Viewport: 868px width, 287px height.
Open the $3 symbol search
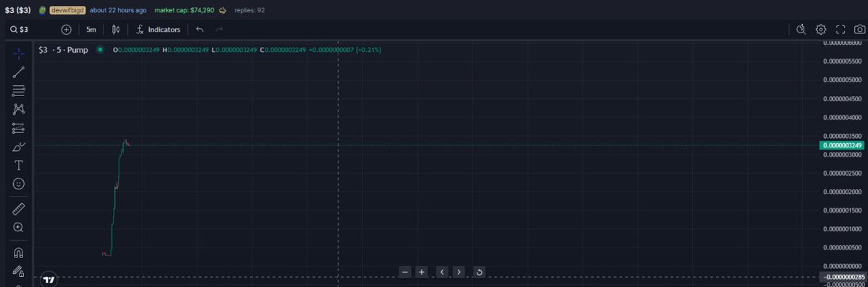coord(20,30)
